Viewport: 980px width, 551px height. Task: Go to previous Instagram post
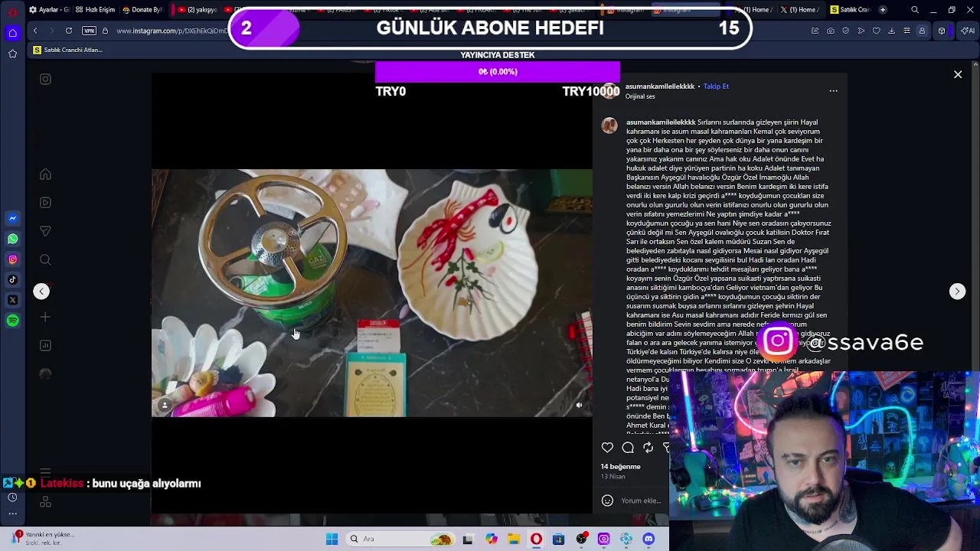click(x=41, y=291)
